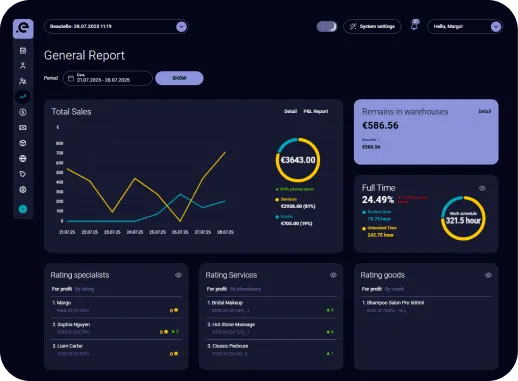518x381 pixels.
Task: Toggle Rating Services visibility eye
Action: pos(333,275)
